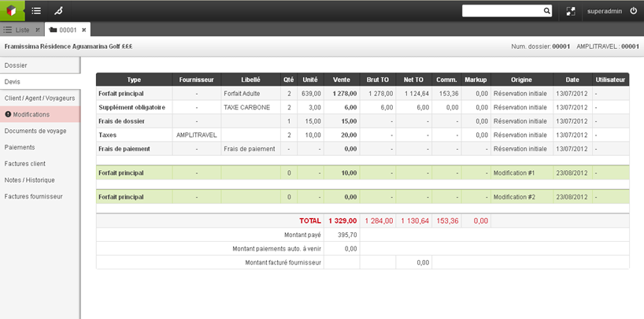
Task: Click the superadmin user name
Action: point(605,11)
